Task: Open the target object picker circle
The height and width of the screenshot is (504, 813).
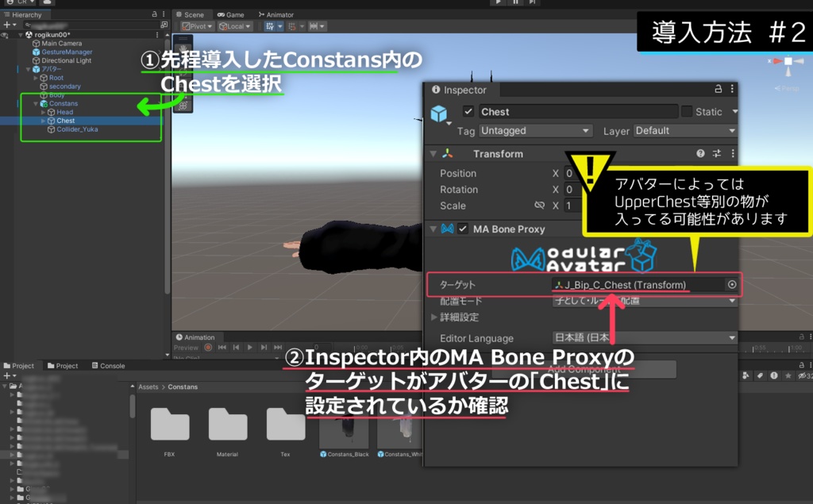Action: coord(731,285)
